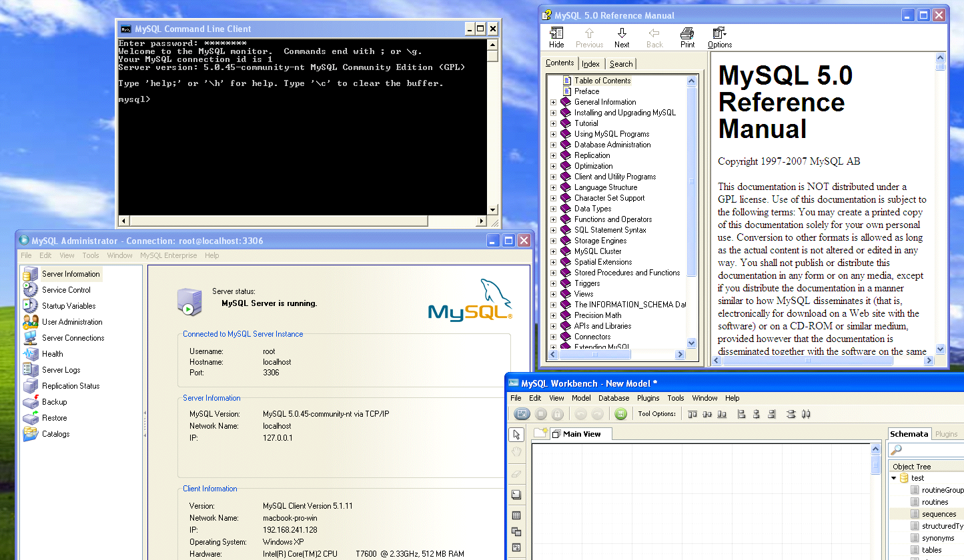Select tables in the Object Tree

pyautogui.click(x=932, y=550)
